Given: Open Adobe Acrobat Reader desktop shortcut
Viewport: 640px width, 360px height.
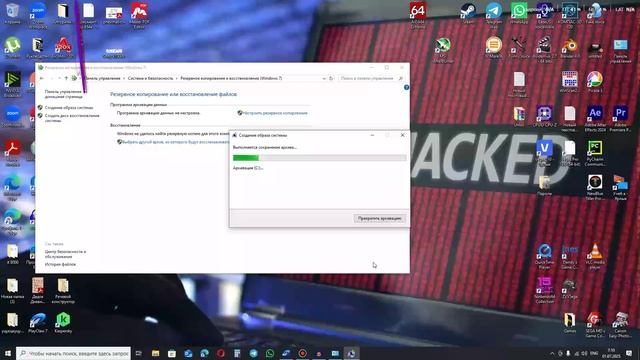Looking at the screenshot, I should point(12,153).
